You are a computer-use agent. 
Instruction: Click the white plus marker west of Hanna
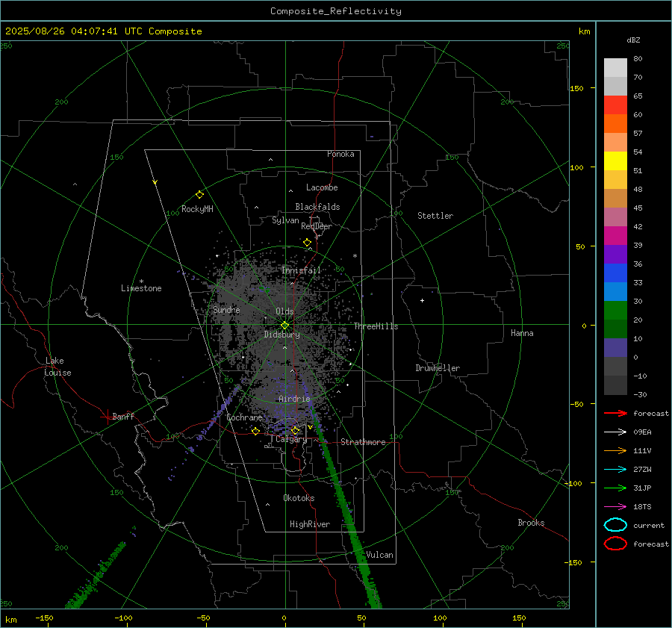coord(422,300)
